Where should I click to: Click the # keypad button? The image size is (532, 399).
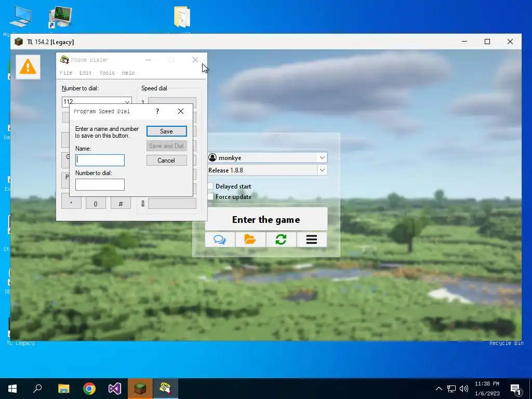point(121,204)
